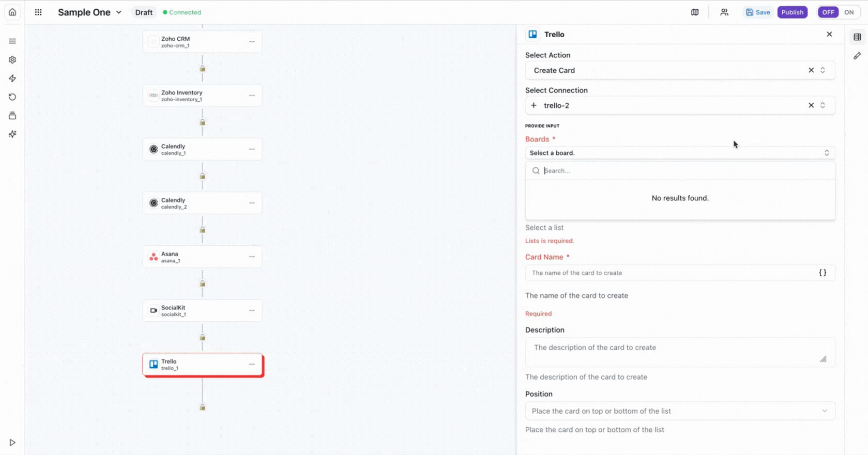Click the lock below the Trello node
This screenshot has height=455, width=868.
point(203,407)
